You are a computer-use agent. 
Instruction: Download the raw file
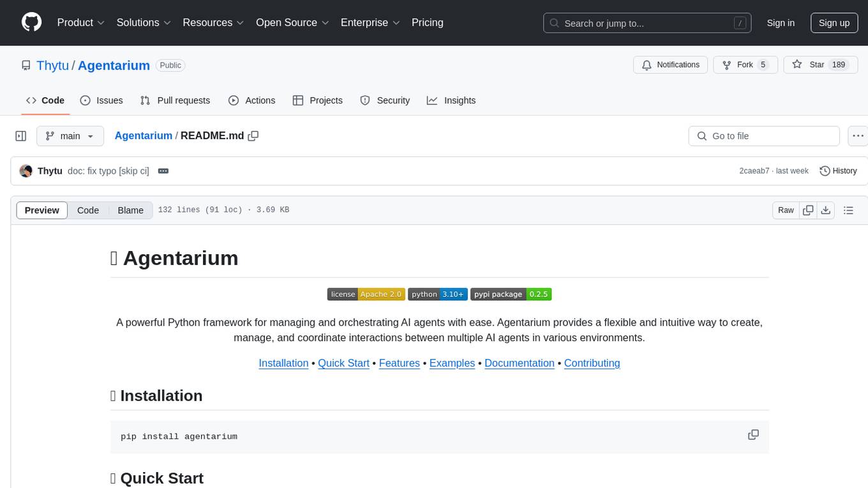point(826,210)
